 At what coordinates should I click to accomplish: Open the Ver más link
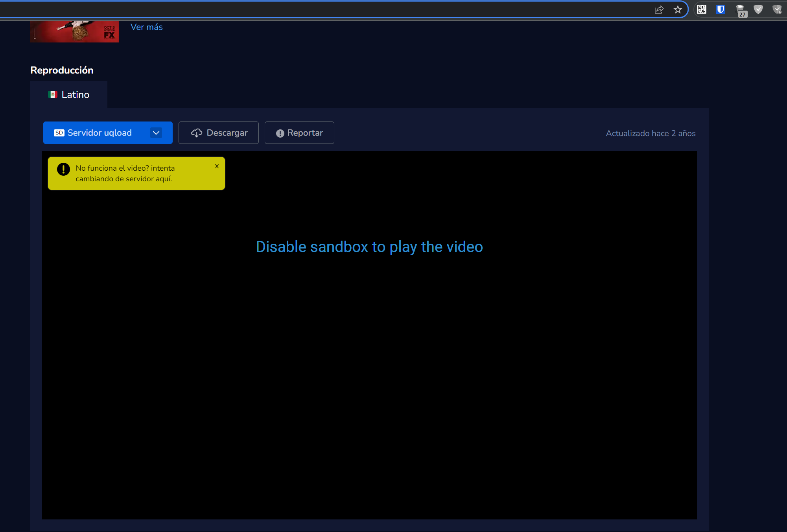click(146, 27)
